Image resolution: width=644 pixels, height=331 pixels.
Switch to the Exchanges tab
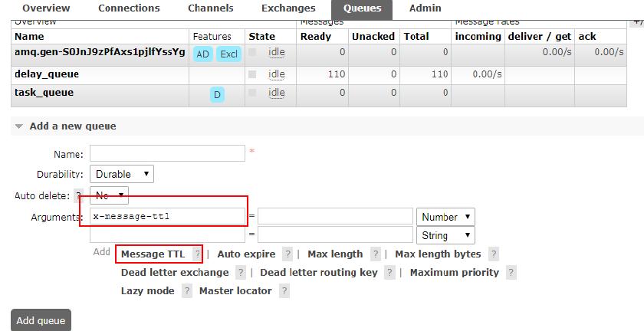coord(288,8)
